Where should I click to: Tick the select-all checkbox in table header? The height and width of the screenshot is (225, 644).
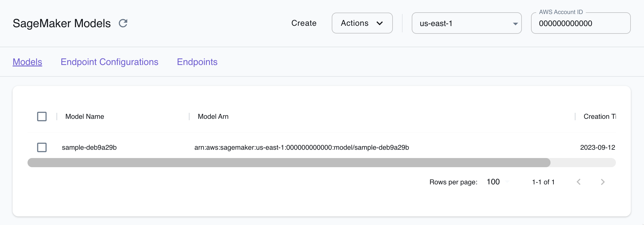(x=42, y=117)
